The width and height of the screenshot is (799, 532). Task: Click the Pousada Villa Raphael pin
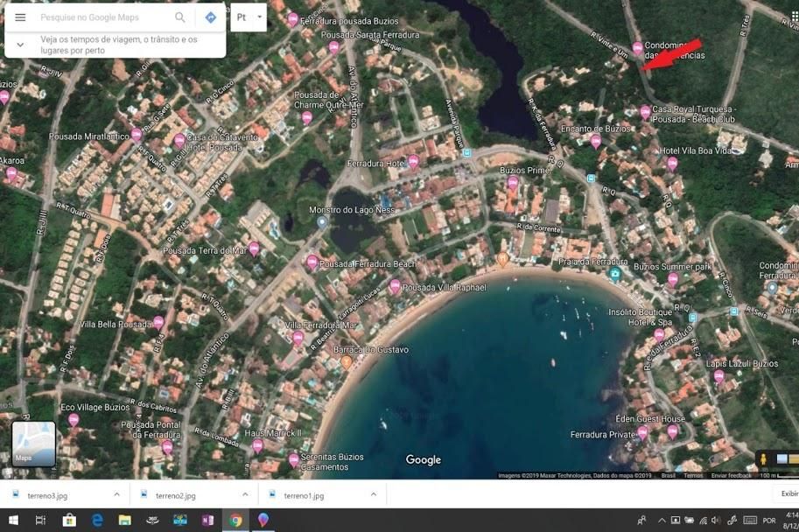395,286
